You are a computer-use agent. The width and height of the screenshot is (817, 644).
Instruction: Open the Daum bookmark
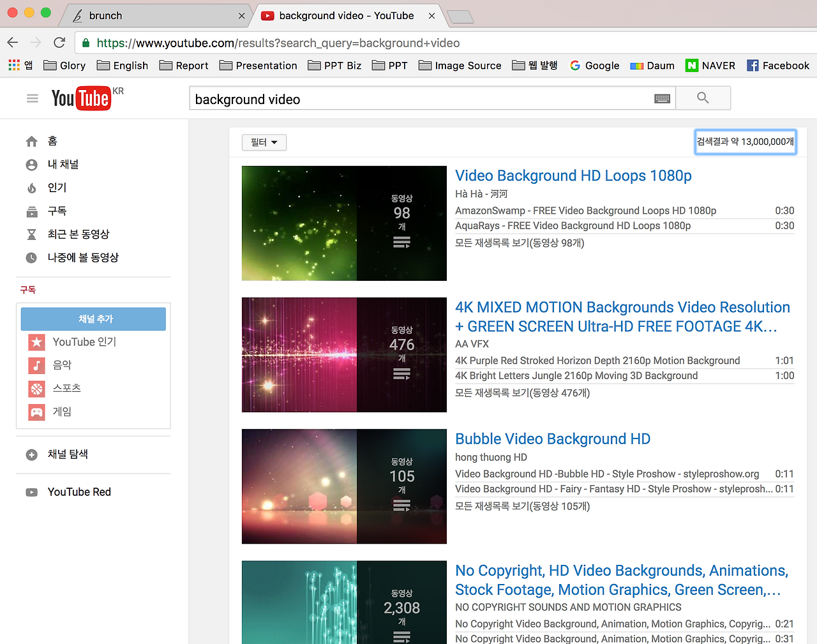tap(652, 65)
